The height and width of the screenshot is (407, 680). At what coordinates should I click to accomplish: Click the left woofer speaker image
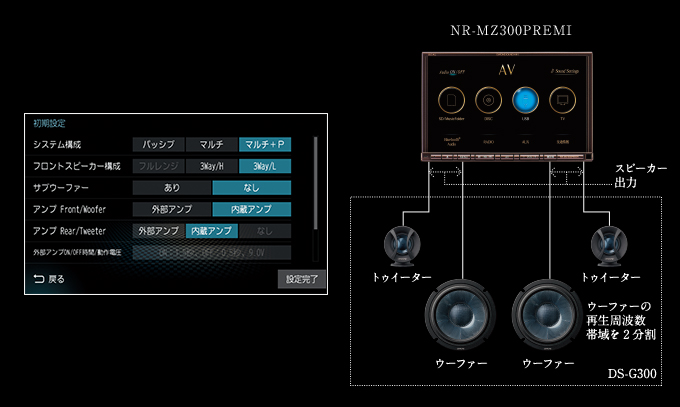(462, 317)
